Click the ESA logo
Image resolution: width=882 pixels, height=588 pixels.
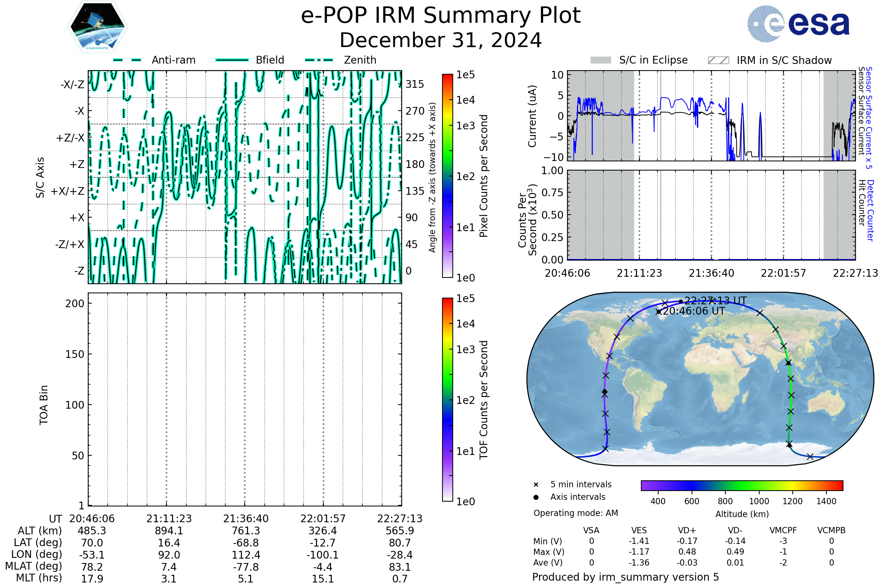[x=798, y=24]
